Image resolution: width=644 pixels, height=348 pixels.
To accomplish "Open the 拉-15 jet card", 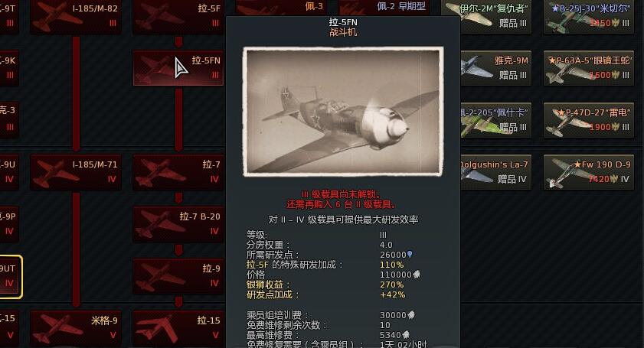I will (x=178, y=329).
